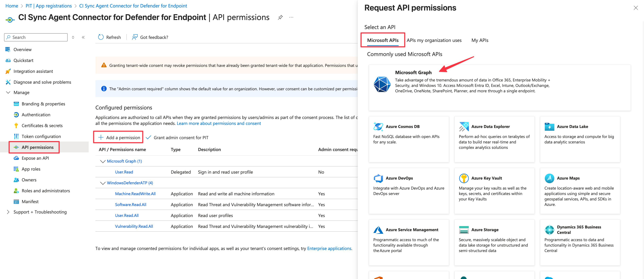
Task: Click the Quickstart cloud icon
Action: pyautogui.click(x=8, y=60)
